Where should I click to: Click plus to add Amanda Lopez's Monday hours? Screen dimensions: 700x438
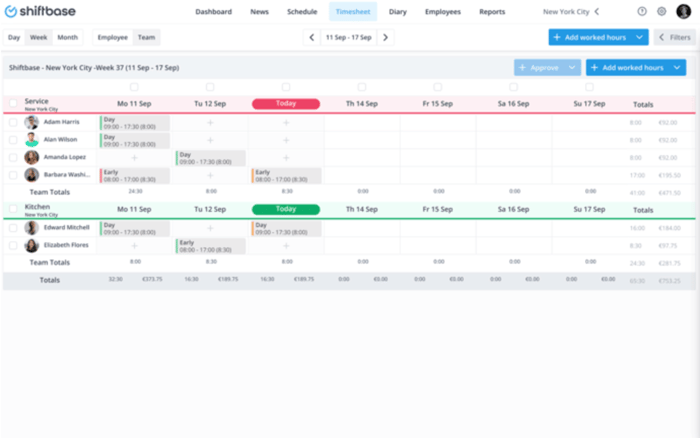[134, 158]
